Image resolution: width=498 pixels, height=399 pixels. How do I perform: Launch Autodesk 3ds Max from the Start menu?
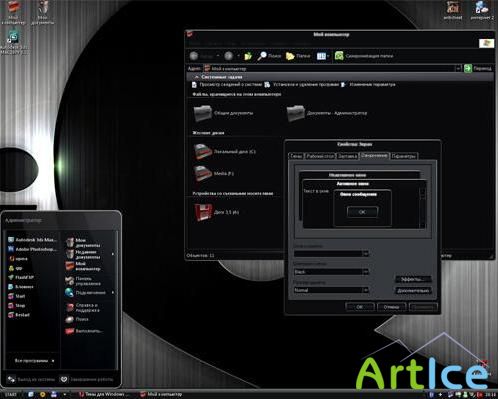33,240
